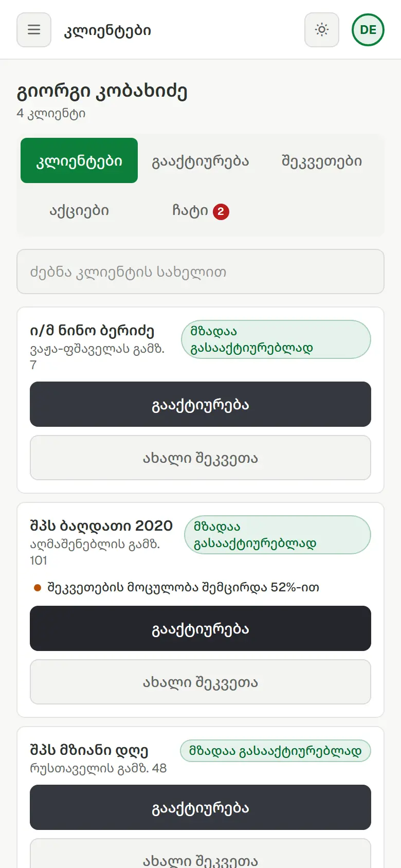The image size is (401, 868).
Task: Click the orange order-volume warning dot
Action: 37,587
